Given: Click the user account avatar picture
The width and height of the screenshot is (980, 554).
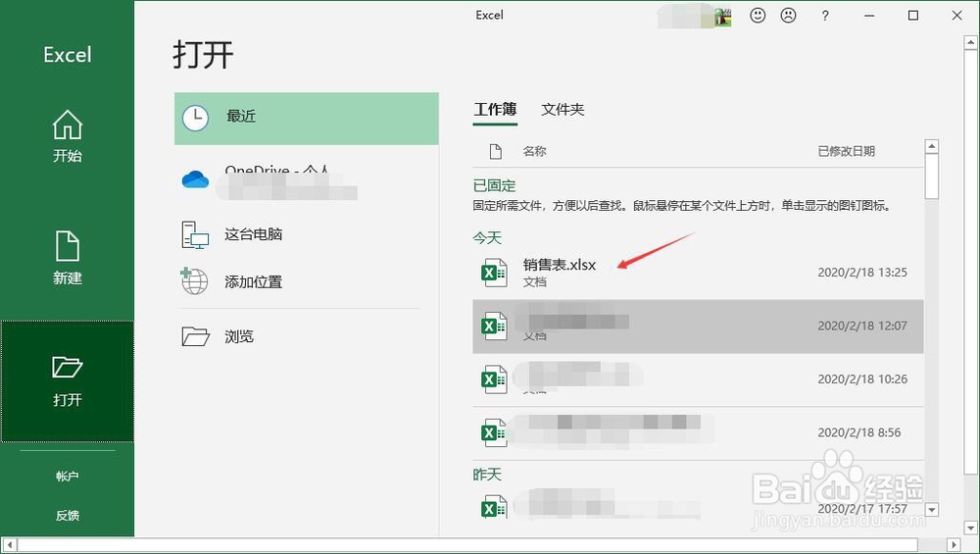Looking at the screenshot, I should pyautogui.click(x=723, y=17).
